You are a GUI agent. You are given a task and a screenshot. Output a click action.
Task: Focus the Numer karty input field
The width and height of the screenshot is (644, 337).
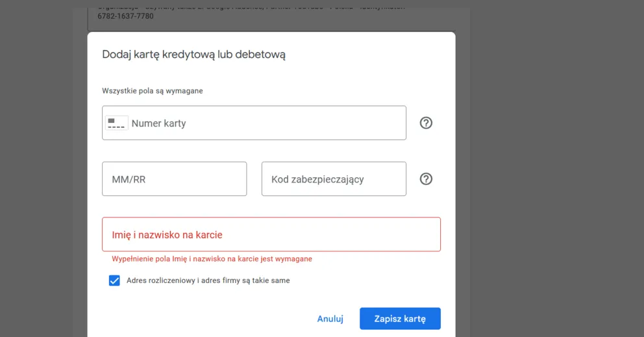pos(254,123)
